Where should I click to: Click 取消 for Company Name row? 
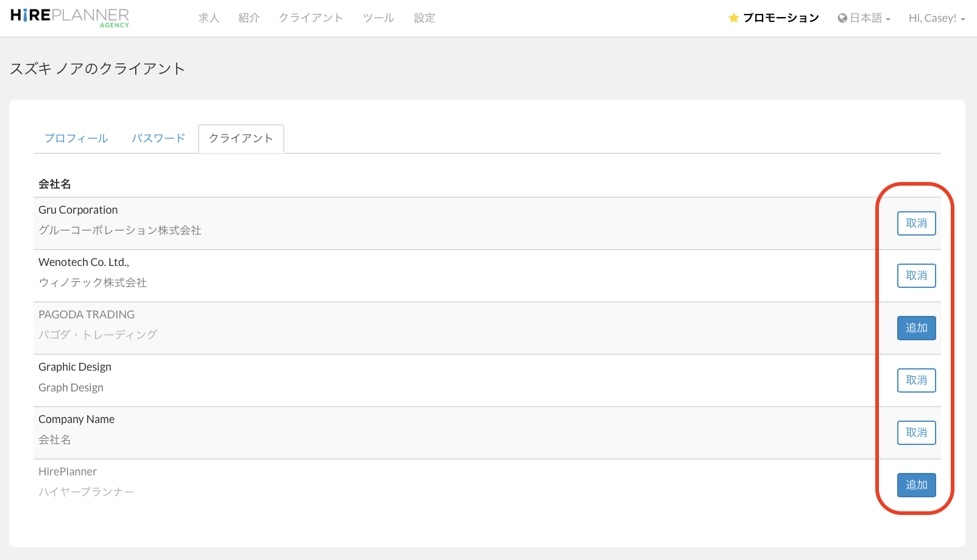(x=916, y=433)
